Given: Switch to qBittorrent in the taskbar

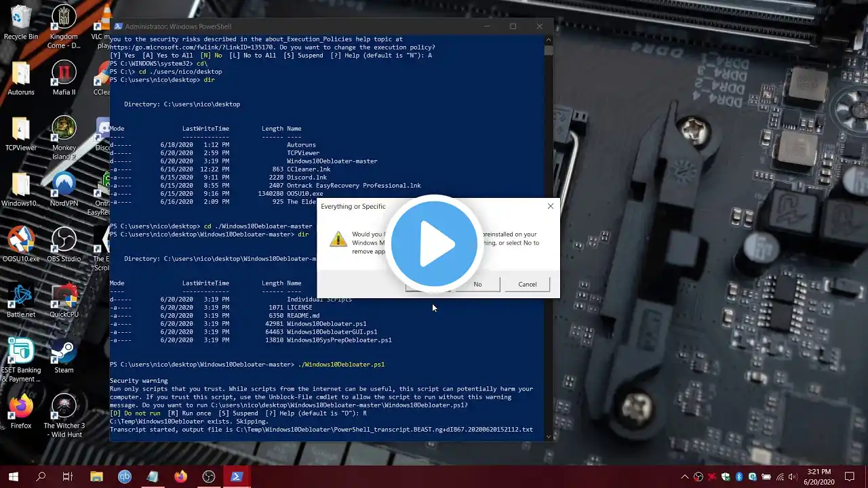Looking at the screenshot, I should (124, 476).
